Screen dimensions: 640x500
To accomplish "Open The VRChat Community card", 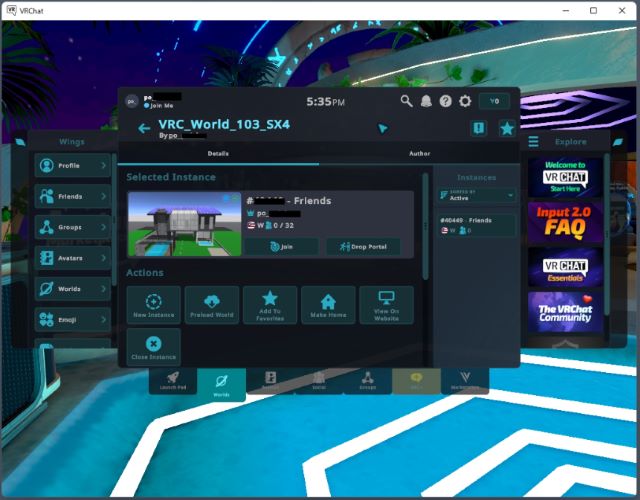I will tap(565, 312).
